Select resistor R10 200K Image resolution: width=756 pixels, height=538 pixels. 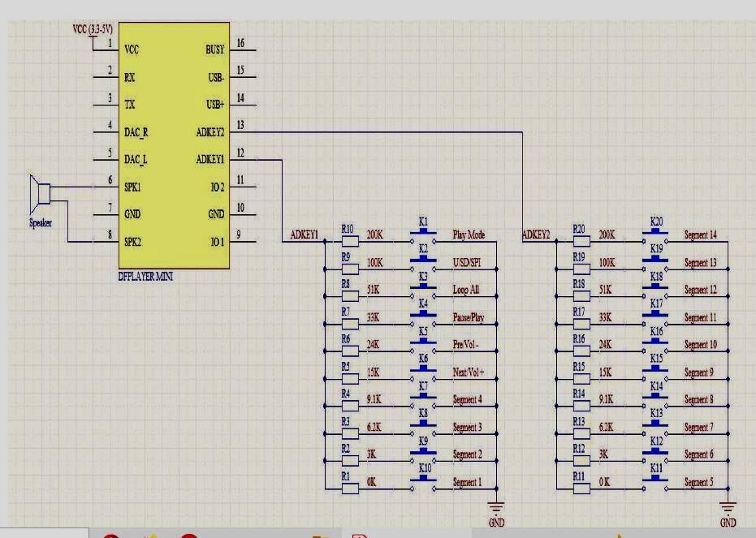[350, 241]
